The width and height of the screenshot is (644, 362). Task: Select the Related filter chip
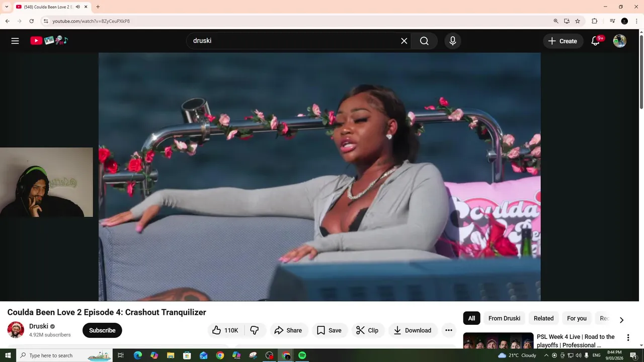[x=543, y=318]
